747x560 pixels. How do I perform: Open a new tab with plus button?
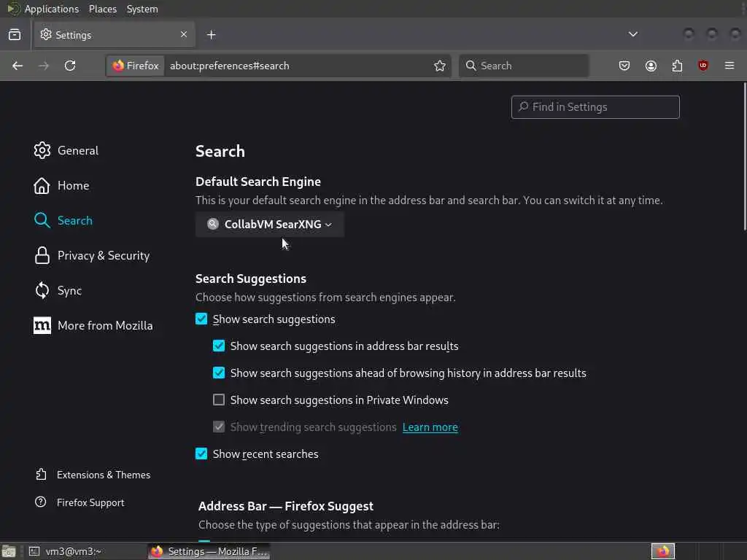coord(211,34)
